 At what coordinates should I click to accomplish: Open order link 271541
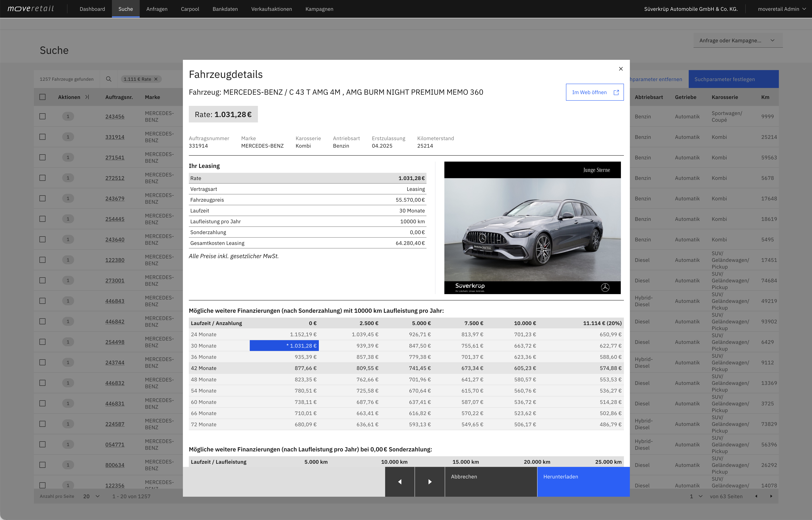115,157
